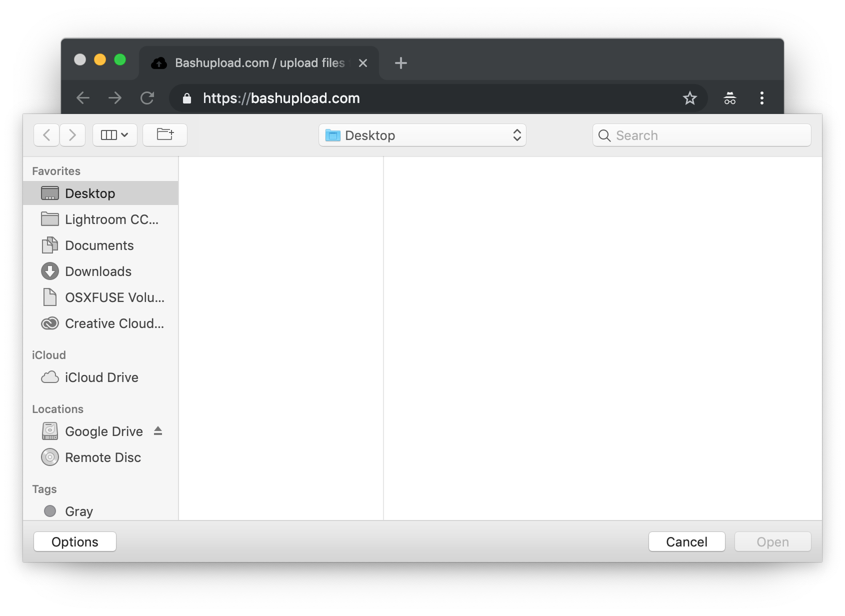The height and width of the screenshot is (616, 845).
Task: Create a new folder
Action: coord(165,135)
